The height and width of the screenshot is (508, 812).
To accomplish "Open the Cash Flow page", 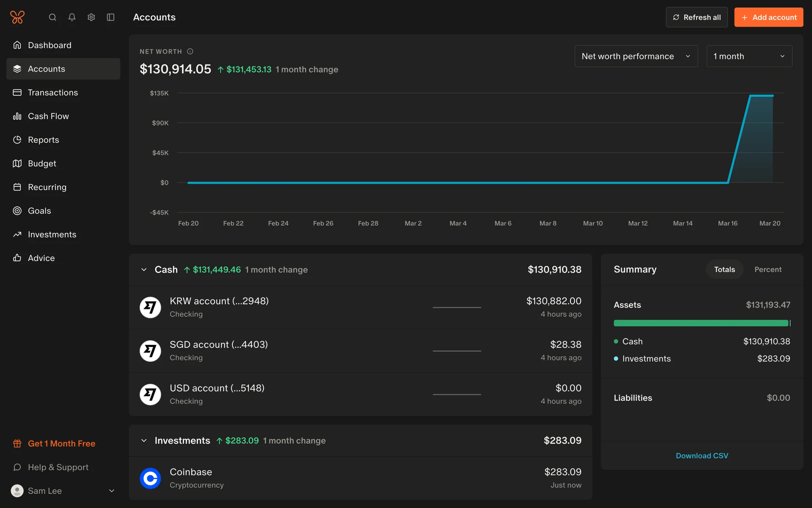I will tap(48, 116).
